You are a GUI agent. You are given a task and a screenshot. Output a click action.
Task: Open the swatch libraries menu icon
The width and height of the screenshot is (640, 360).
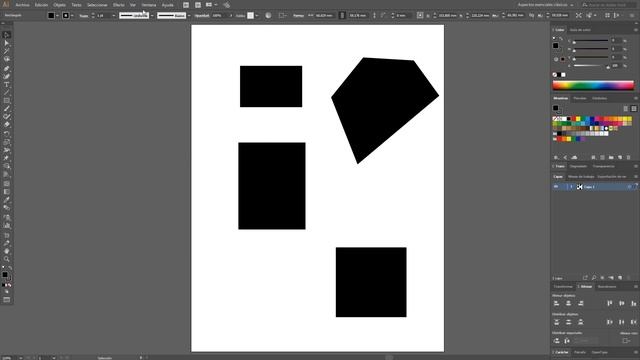point(556,158)
